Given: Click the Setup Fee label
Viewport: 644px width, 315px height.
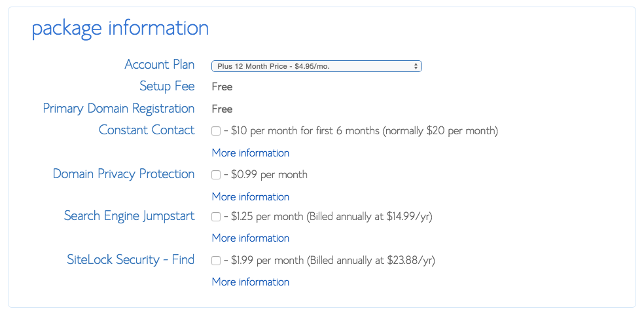Looking at the screenshot, I should [x=166, y=86].
